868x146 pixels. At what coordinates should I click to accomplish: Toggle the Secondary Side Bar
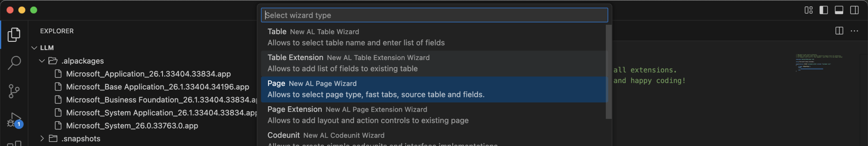click(x=855, y=10)
